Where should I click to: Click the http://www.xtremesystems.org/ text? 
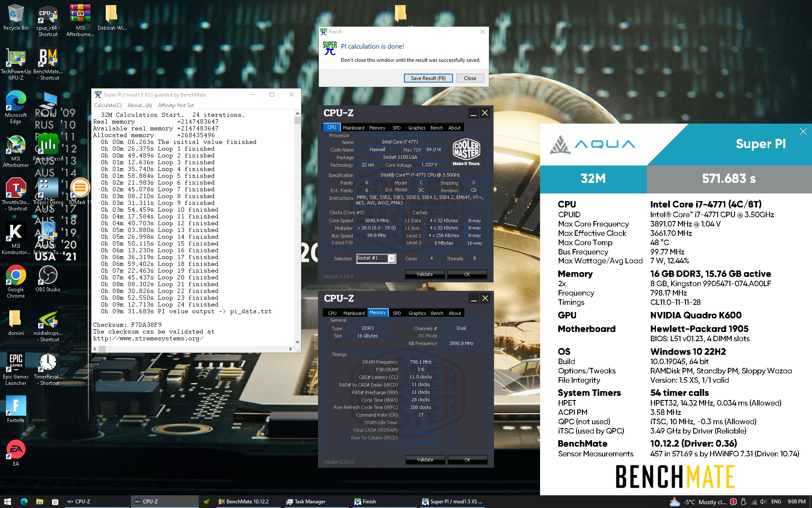(148, 339)
